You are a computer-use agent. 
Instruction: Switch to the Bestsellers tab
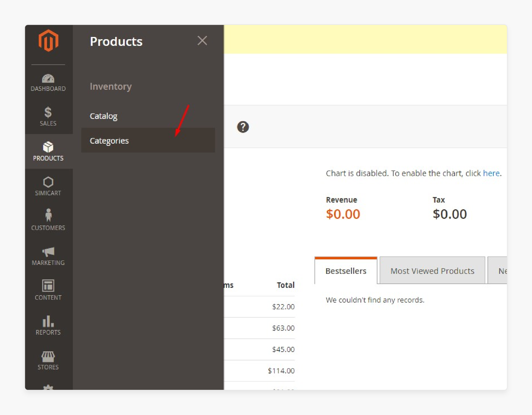(346, 271)
